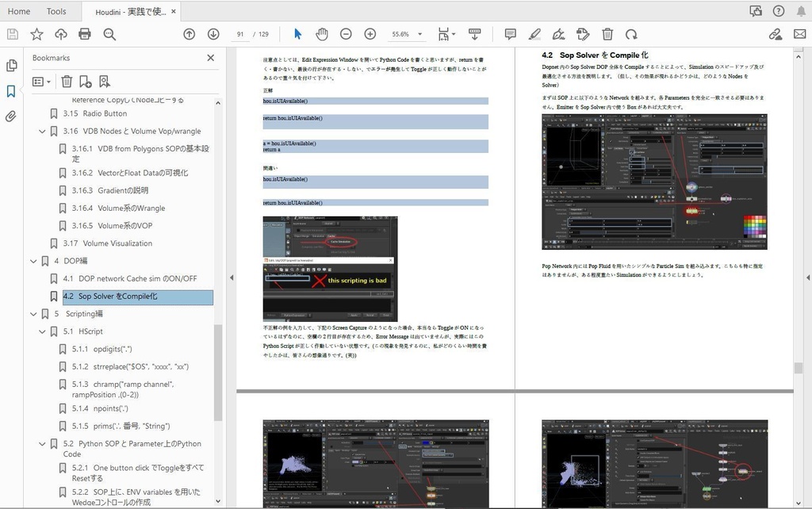Select the text Highlight tool

click(x=536, y=33)
